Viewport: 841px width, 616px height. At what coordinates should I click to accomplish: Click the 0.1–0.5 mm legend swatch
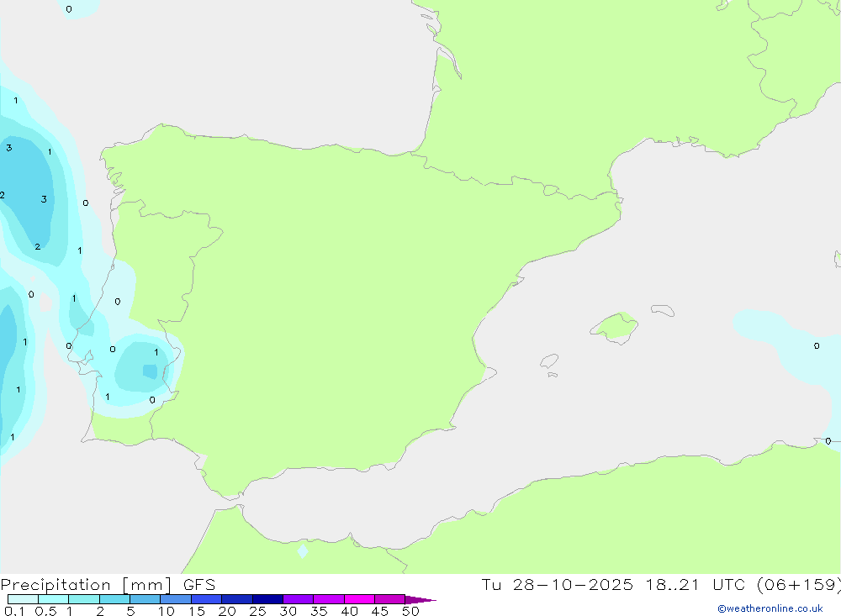(23, 599)
